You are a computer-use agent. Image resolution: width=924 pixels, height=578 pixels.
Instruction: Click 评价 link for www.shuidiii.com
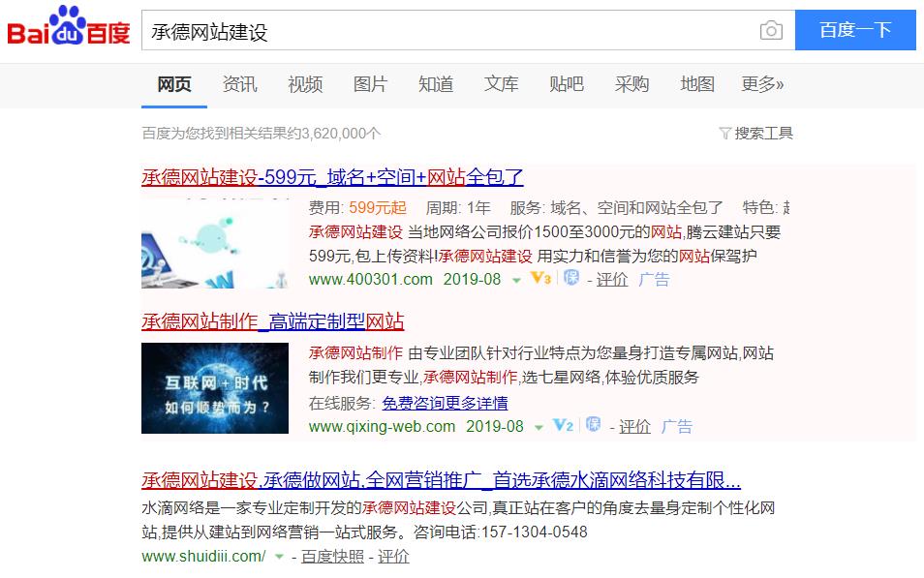(x=393, y=556)
